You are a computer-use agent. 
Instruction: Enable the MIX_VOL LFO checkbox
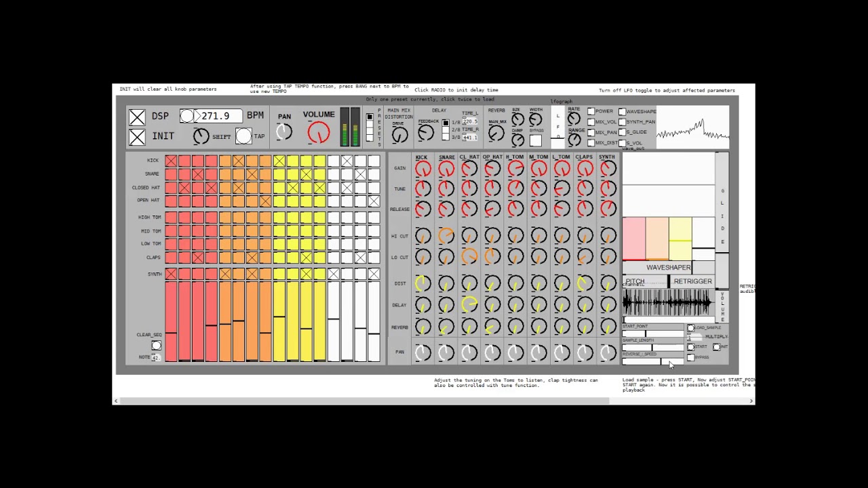tap(591, 122)
